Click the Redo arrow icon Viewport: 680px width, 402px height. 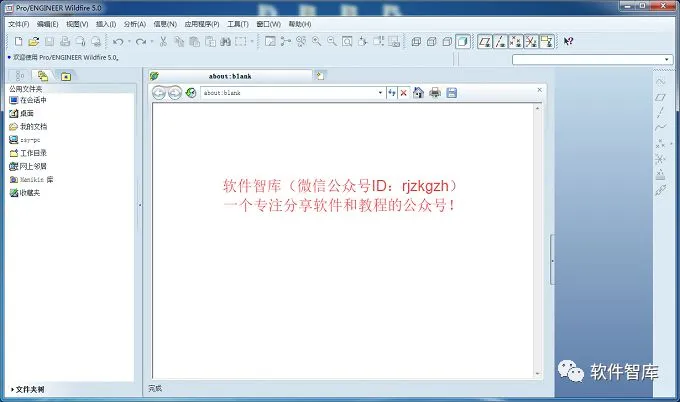point(141,42)
